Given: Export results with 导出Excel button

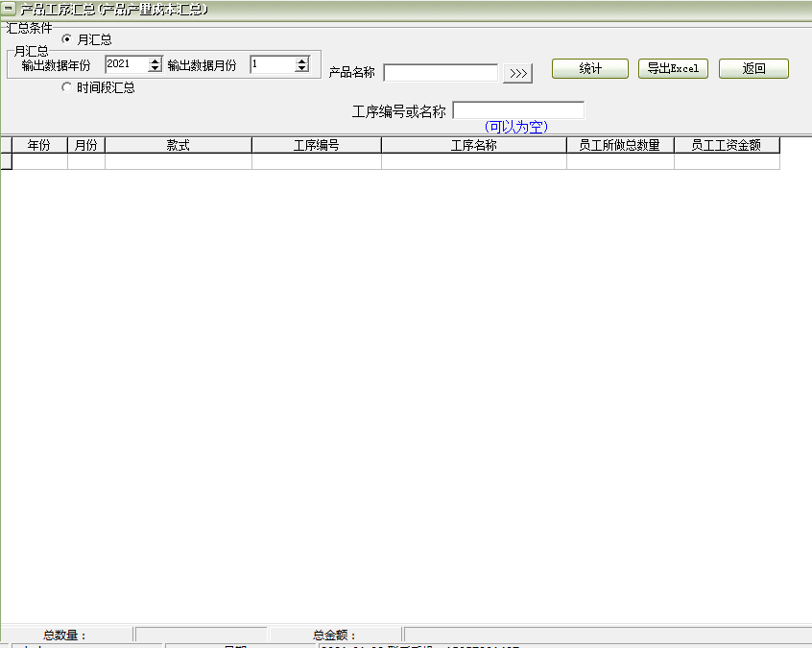Looking at the screenshot, I should 673,68.
